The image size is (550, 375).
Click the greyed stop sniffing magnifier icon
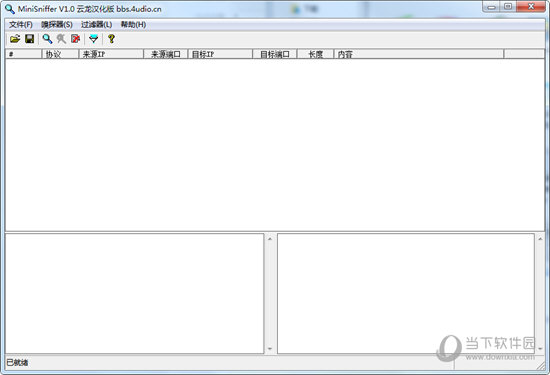(x=61, y=39)
